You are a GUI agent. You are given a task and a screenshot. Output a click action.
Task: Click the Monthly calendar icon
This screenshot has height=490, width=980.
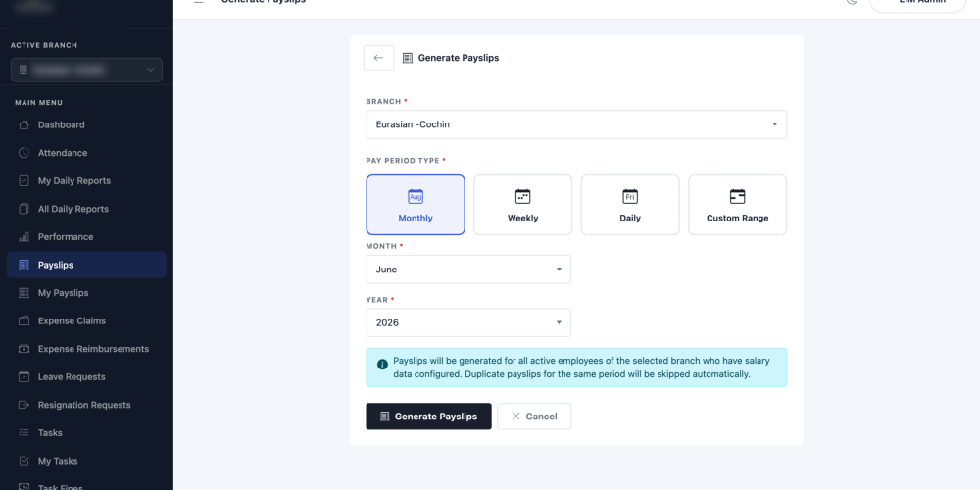(416, 196)
